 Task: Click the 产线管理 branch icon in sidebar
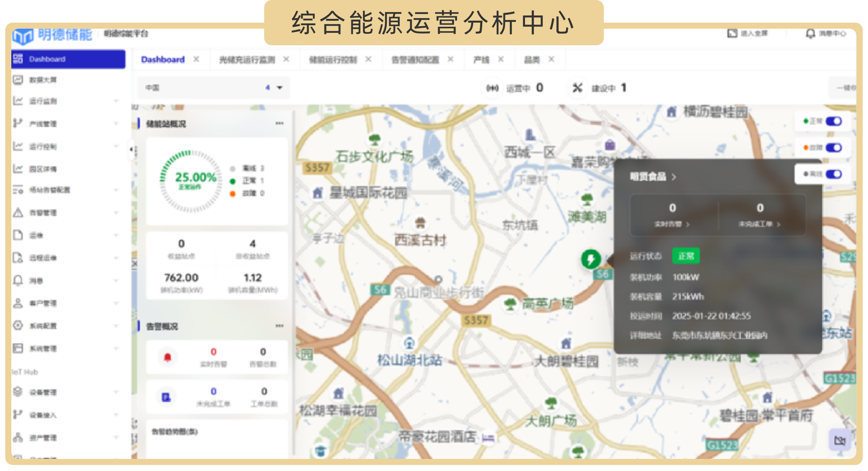(x=18, y=123)
